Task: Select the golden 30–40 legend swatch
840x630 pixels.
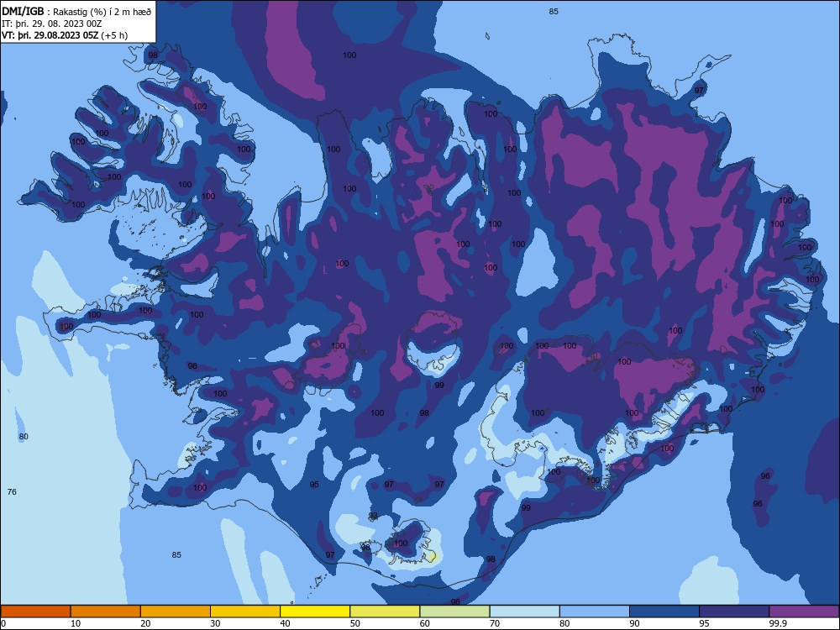Action: click(245, 612)
